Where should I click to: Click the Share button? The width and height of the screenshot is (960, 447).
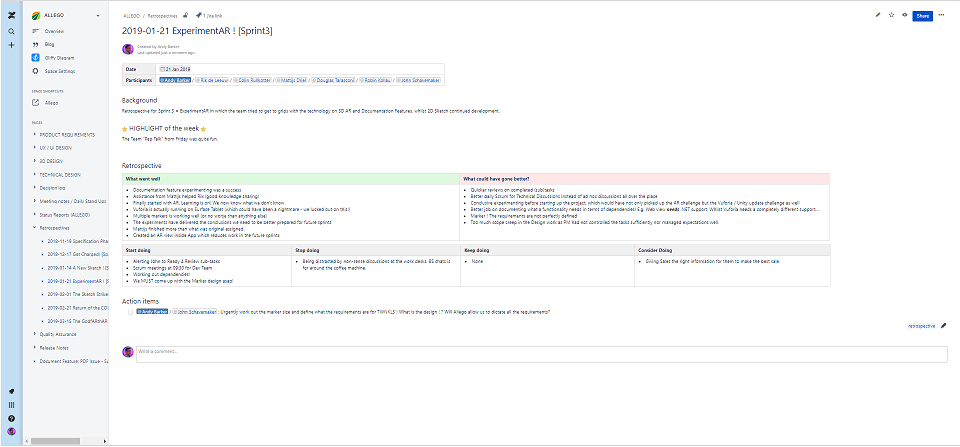922,16
